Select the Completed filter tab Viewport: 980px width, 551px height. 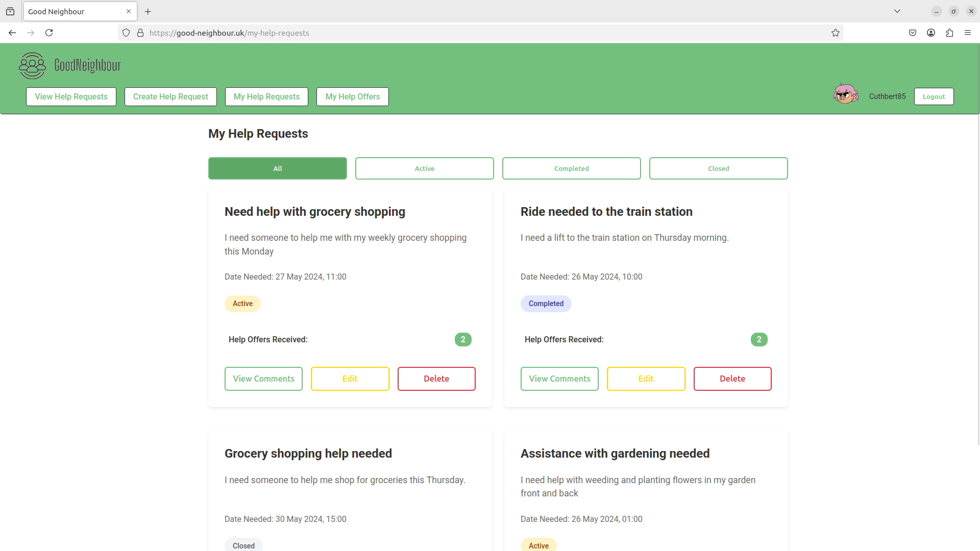[571, 168]
